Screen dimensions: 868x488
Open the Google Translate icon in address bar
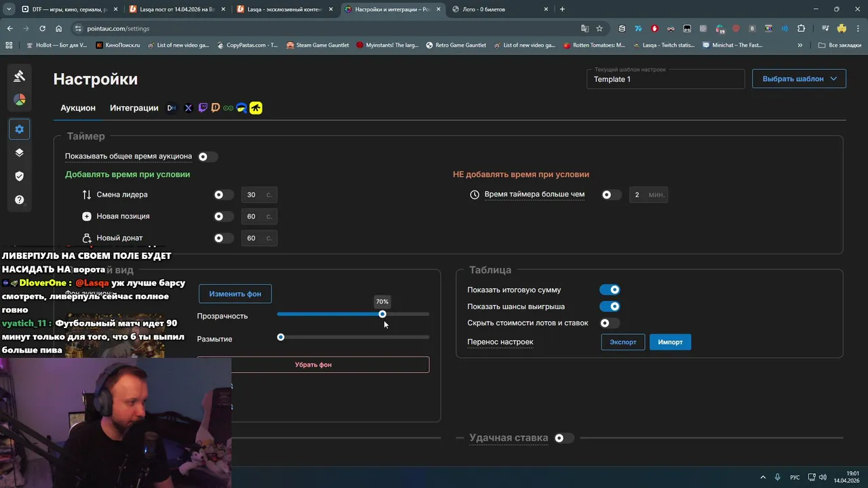585,28
